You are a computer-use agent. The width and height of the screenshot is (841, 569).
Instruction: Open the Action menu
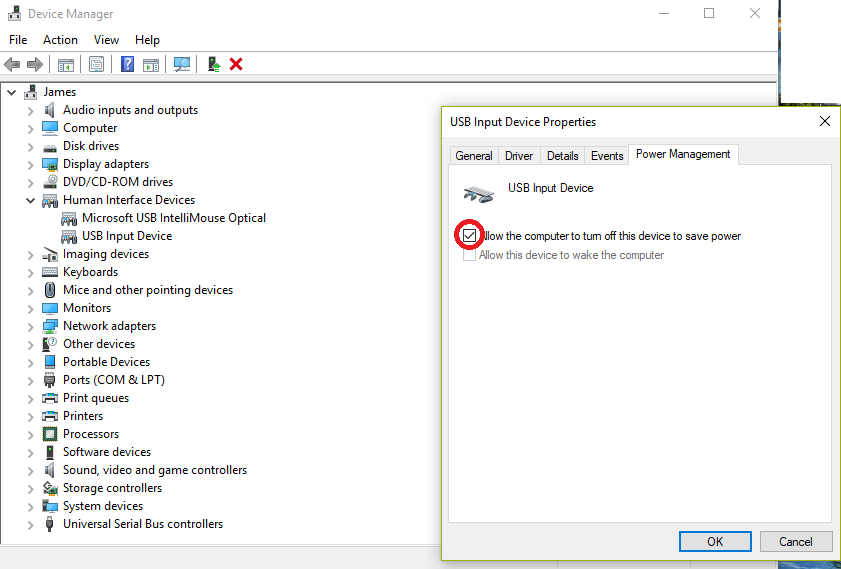60,40
